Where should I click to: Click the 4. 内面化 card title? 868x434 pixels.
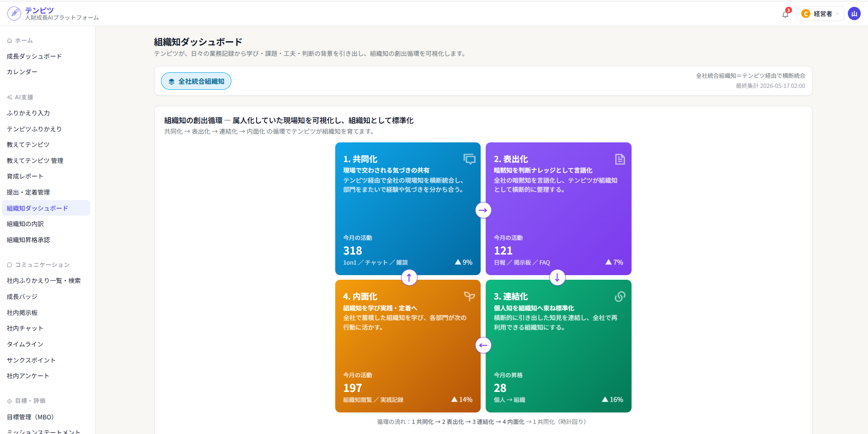click(360, 297)
